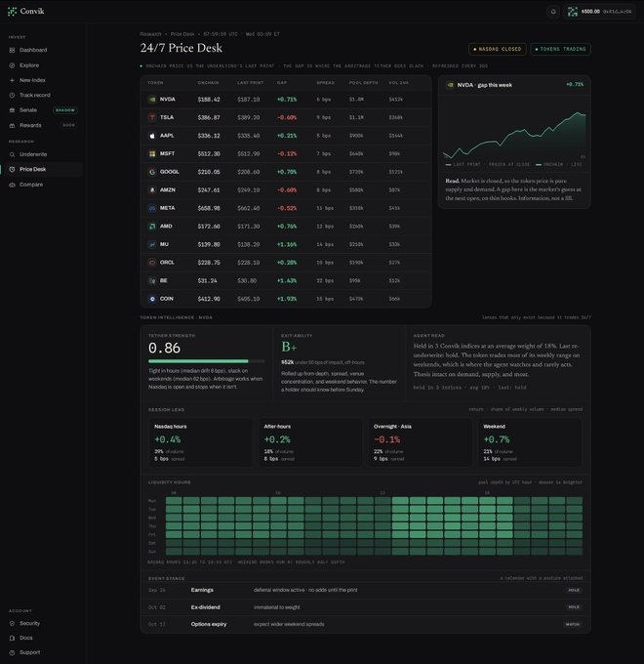
Task: Click the COIN token logo
Action: [x=152, y=299]
